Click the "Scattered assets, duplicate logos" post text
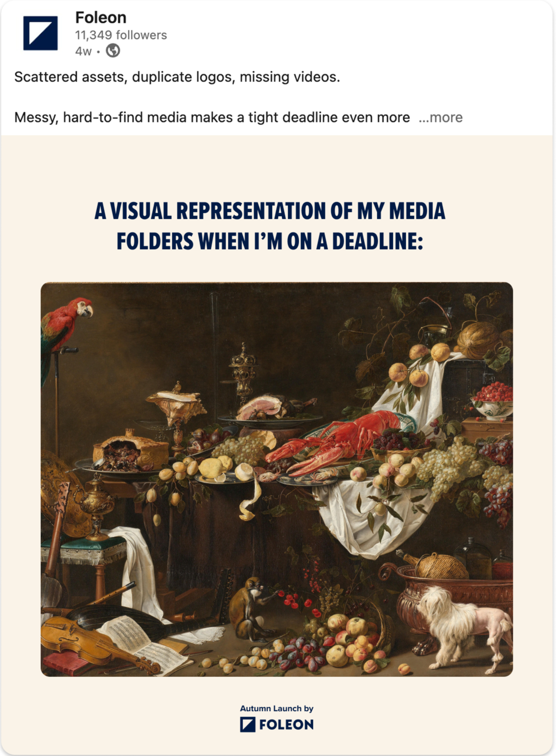This screenshot has width=556, height=756. point(177,77)
